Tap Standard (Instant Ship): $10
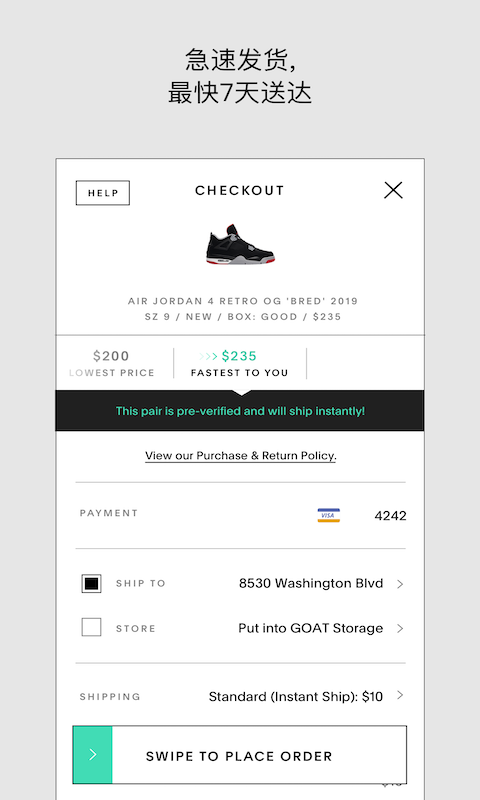Viewport: 480px width, 800px height. pos(296,696)
